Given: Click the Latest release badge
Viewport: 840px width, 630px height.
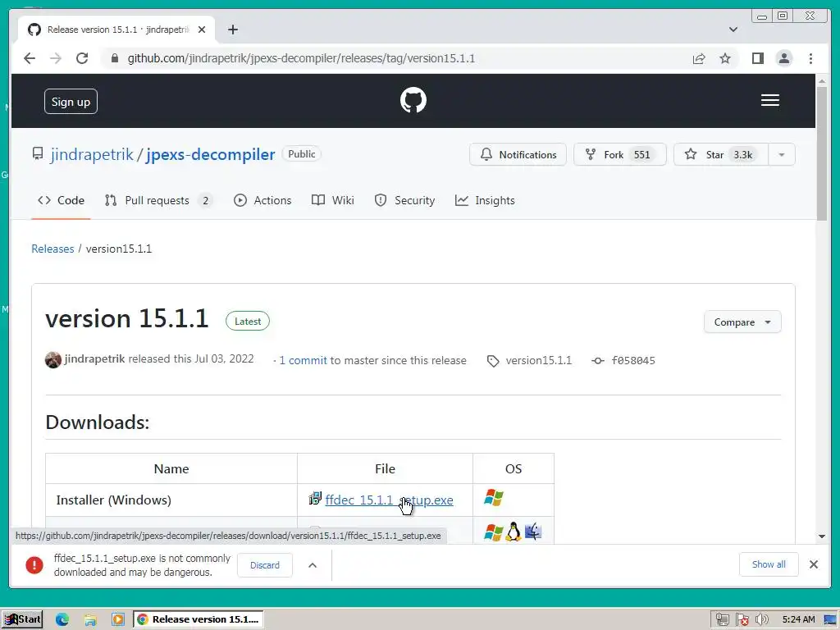Looking at the screenshot, I should 248,322.
